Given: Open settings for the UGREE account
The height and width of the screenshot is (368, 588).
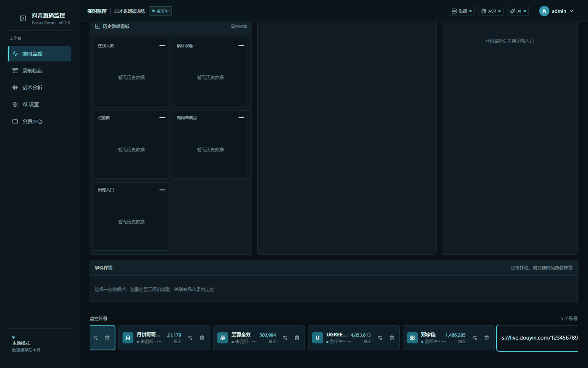Looking at the screenshot, I should tap(380, 338).
